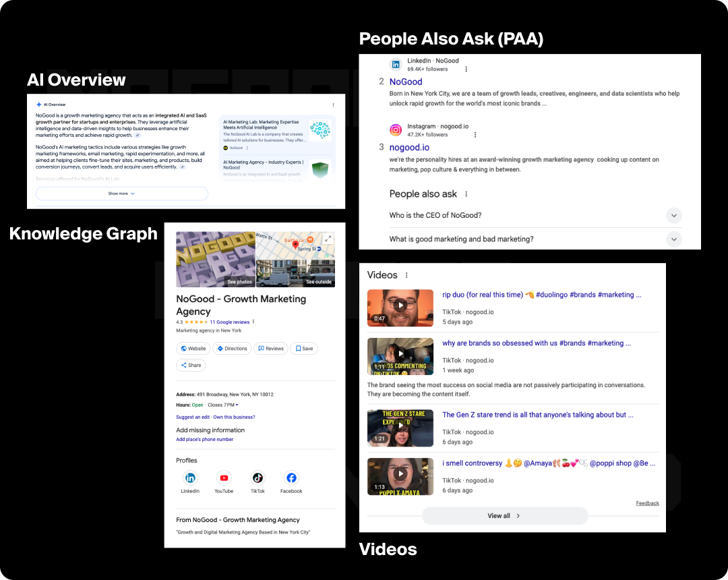Click 'Marketing agency in New York' text
The height and width of the screenshot is (580, 728).
tap(209, 330)
